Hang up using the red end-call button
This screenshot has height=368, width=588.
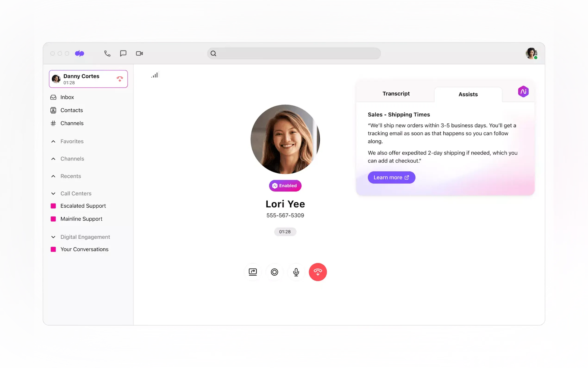click(318, 272)
